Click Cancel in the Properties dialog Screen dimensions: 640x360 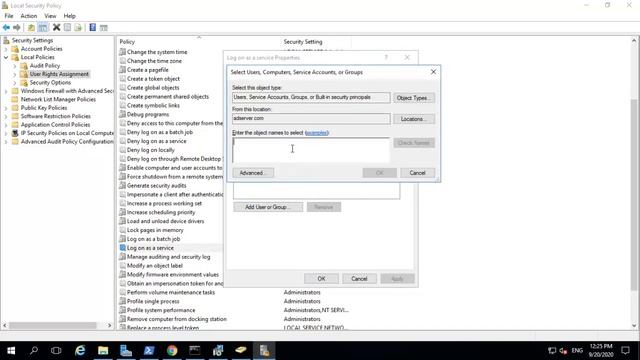click(359, 278)
